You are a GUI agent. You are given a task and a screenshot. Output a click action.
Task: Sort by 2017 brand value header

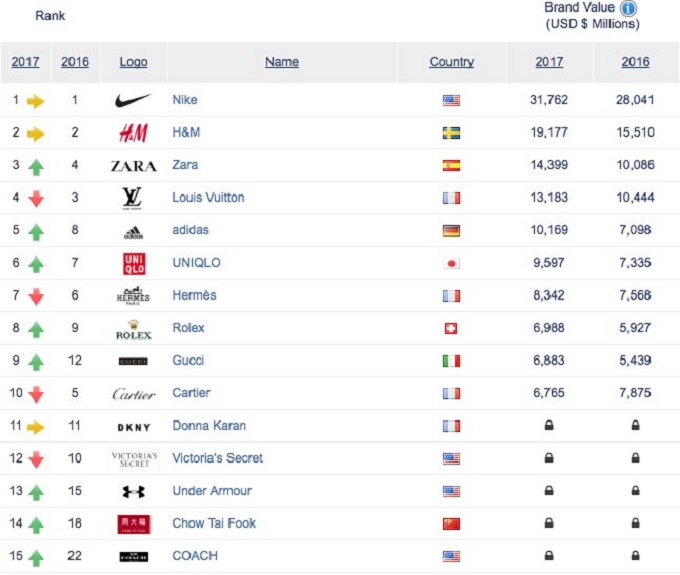[549, 62]
